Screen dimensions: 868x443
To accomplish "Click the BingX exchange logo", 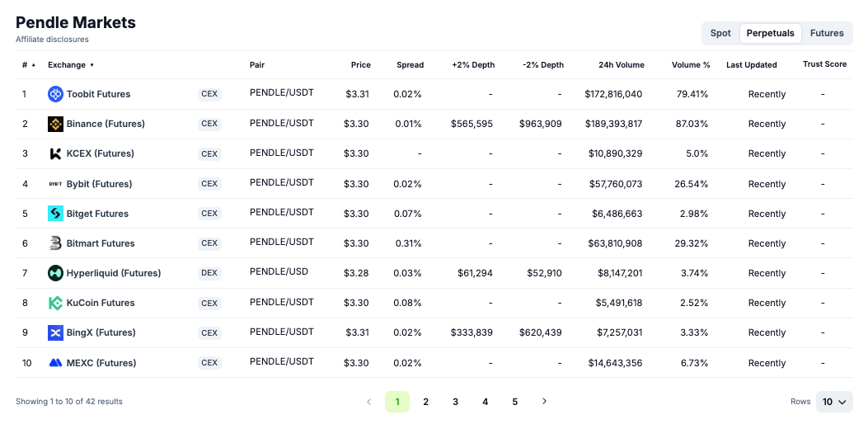I will (x=55, y=332).
